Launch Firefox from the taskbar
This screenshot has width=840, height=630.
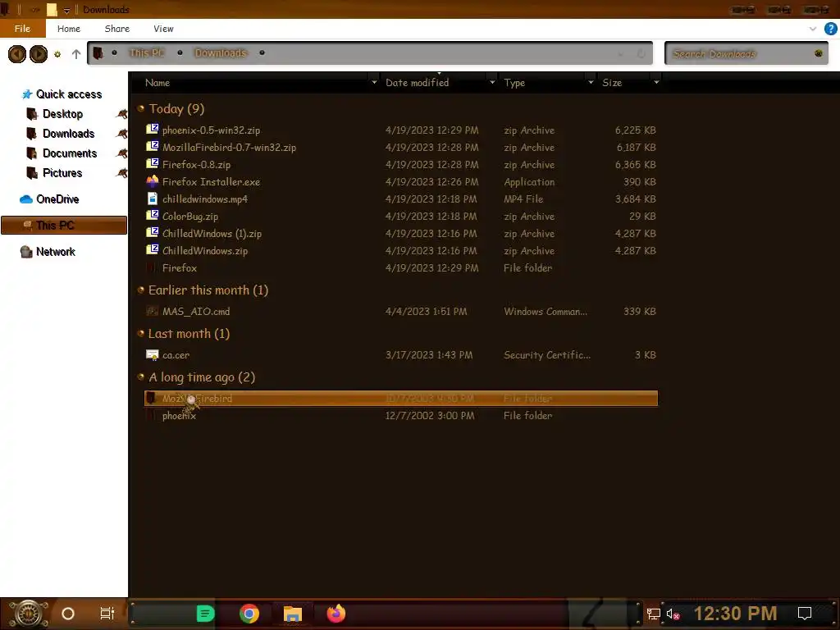336,614
